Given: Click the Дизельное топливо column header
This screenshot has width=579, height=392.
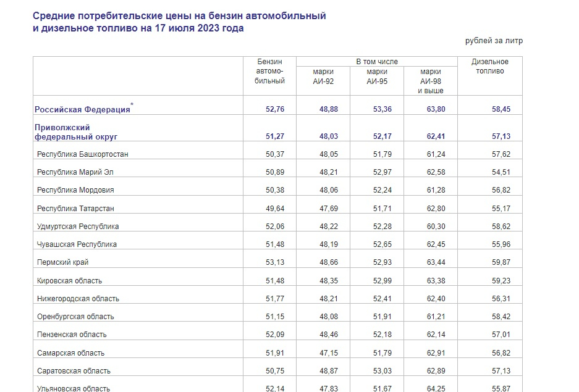Looking at the screenshot, I should pyautogui.click(x=489, y=67).
